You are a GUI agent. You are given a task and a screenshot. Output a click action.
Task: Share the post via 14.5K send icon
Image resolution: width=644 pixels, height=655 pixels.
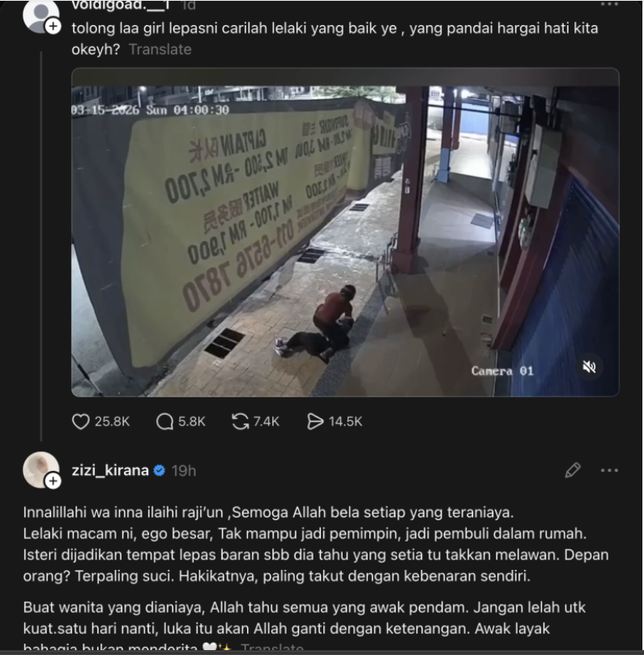(315, 422)
